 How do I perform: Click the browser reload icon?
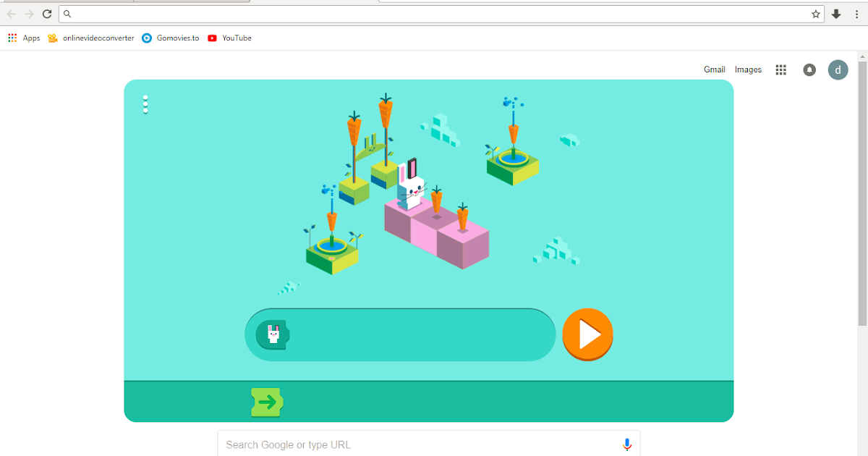47,13
